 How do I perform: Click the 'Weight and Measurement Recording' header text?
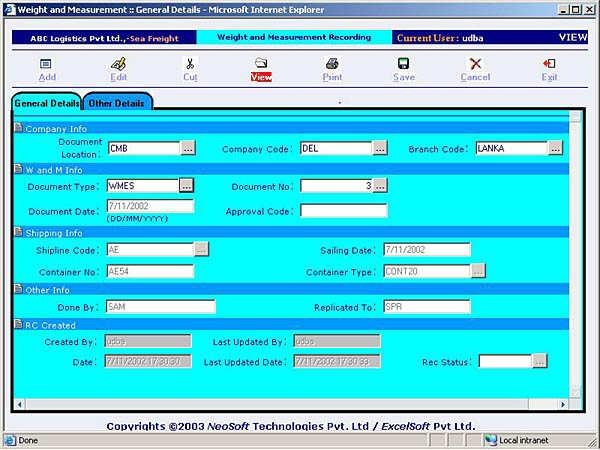click(x=294, y=37)
